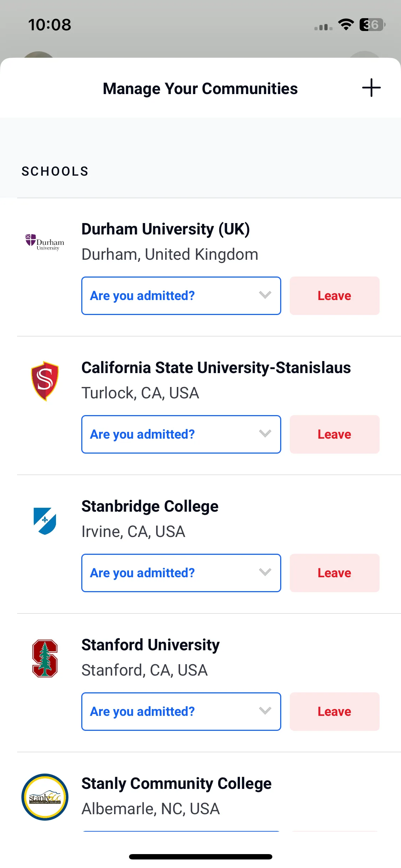Tap the Wi-Fi status icon
This screenshot has width=401, height=868.
346,25
